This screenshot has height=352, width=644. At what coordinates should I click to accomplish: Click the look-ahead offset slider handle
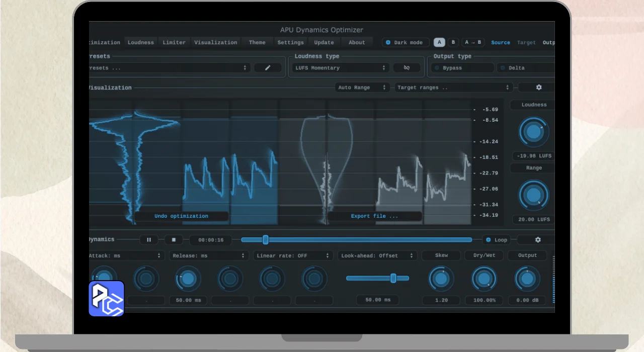tap(393, 278)
